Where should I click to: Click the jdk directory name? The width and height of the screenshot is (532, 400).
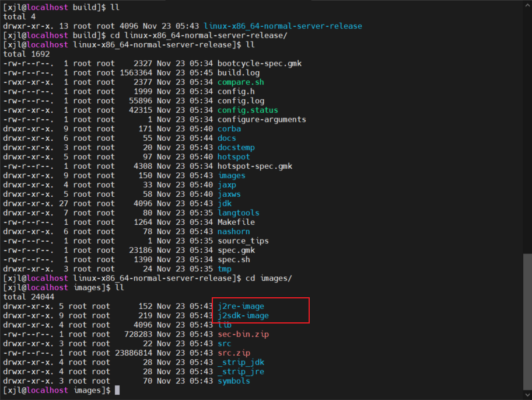[225, 204]
